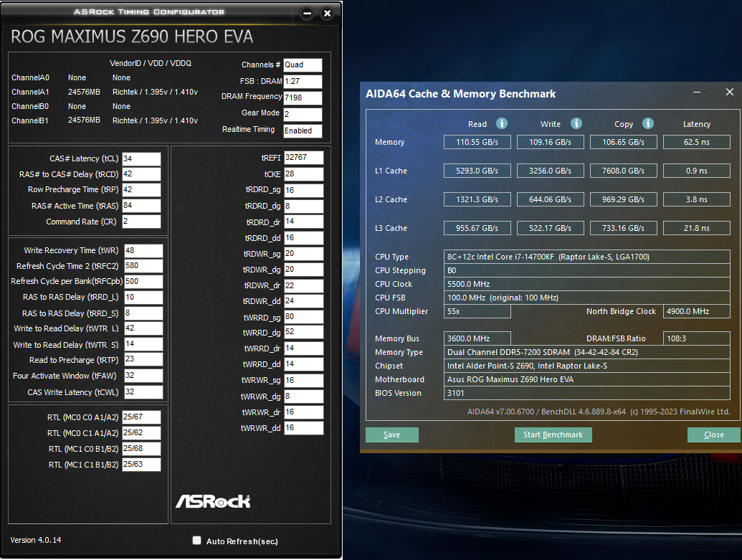Click the North Bridge Clock 4900.0 MHz value
This screenshot has width=742, height=560.
697,311
